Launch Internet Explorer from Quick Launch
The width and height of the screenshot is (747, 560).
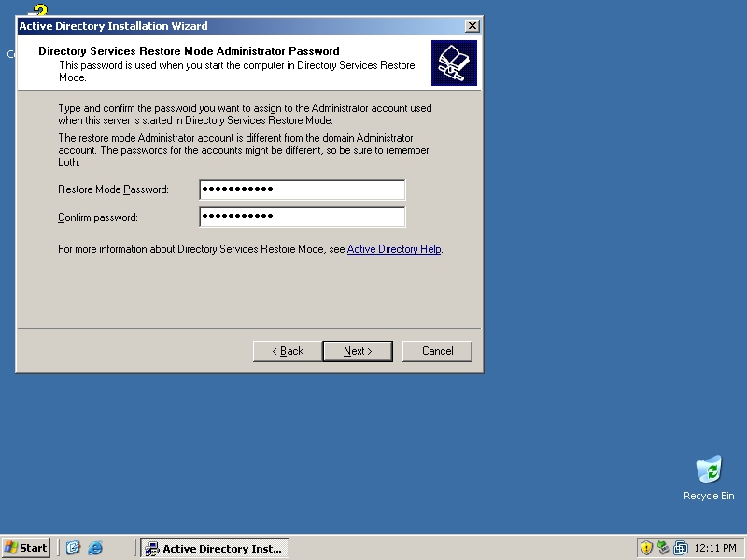coord(95,548)
